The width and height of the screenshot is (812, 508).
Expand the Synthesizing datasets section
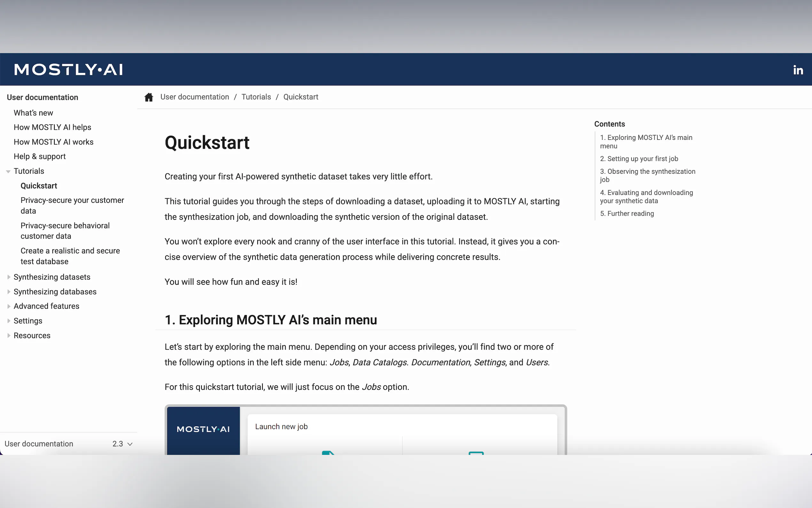(9, 277)
